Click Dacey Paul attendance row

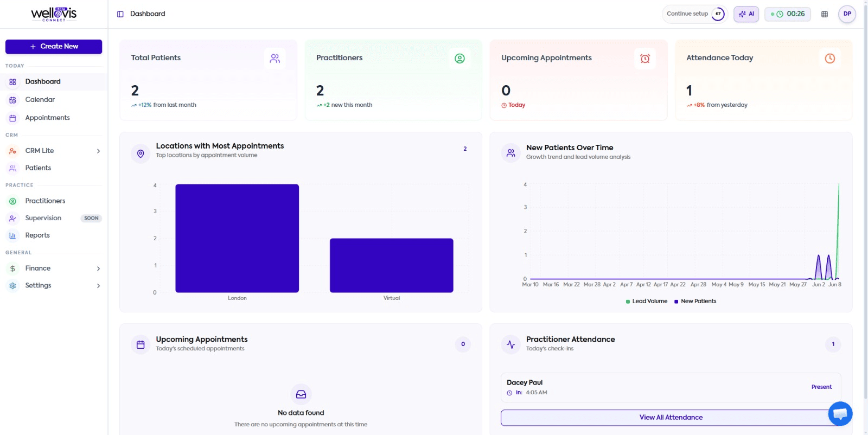pyautogui.click(x=671, y=387)
